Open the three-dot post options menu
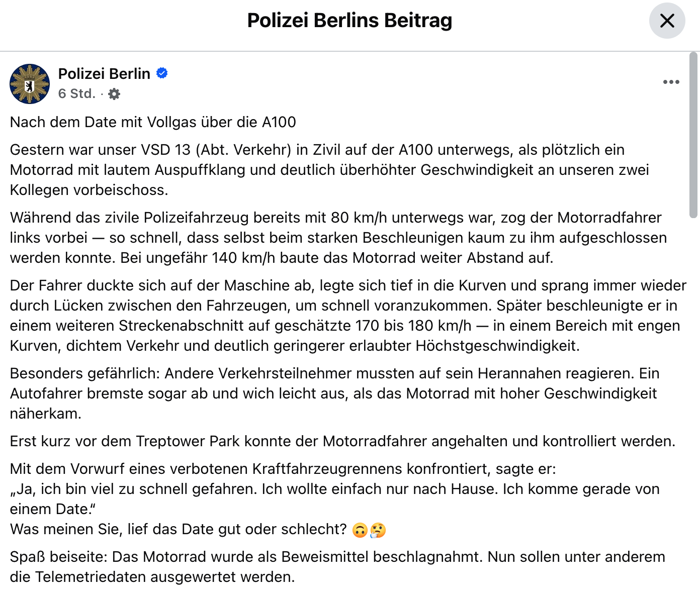The width and height of the screenshot is (700, 597). [x=671, y=82]
